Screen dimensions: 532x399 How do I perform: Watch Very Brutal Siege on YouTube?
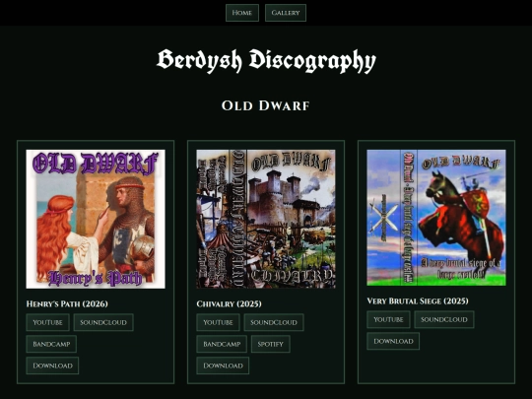pos(388,319)
